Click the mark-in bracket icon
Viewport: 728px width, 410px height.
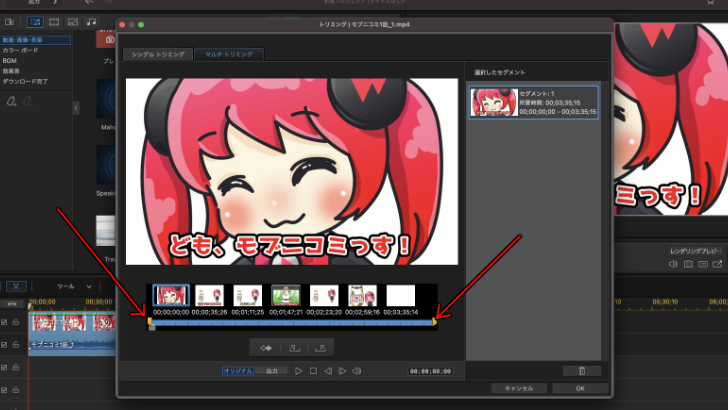tap(294, 348)
